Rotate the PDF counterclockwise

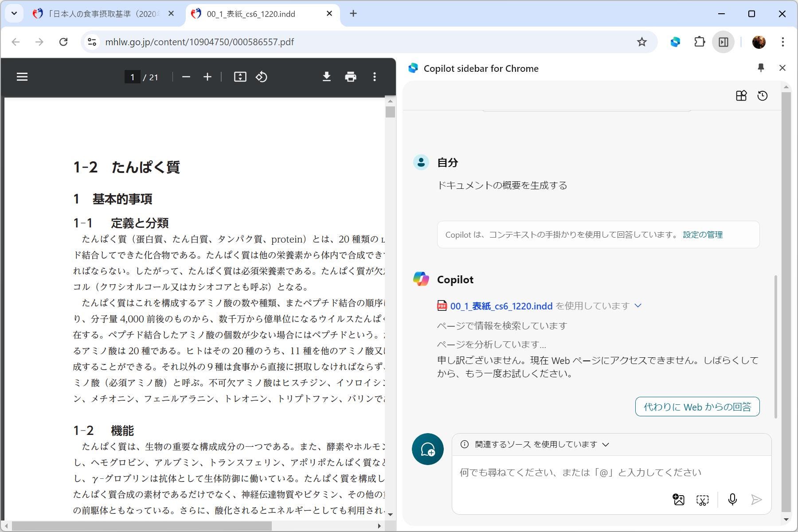tap(262, 77)
